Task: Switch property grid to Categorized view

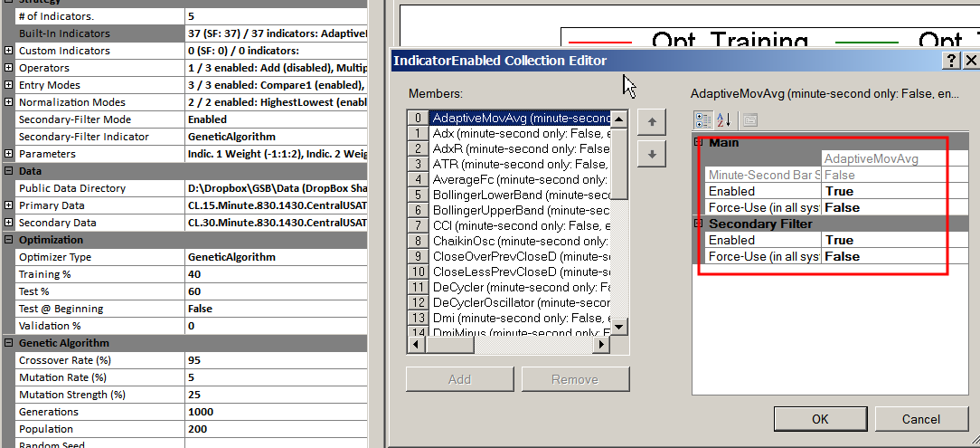Action: pyautogui.click(x=702, y=120)
